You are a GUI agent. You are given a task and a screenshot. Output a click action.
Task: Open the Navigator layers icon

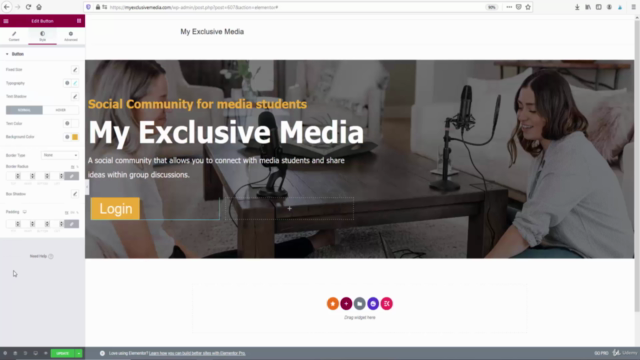pyautogui.click(x=15, y=353)
